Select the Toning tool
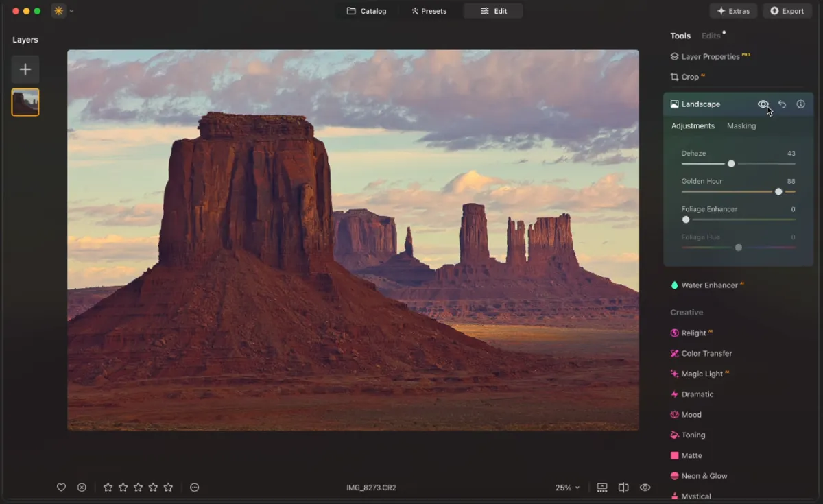Viewport: 823px width, 504px height. click(x=692, y=435)
